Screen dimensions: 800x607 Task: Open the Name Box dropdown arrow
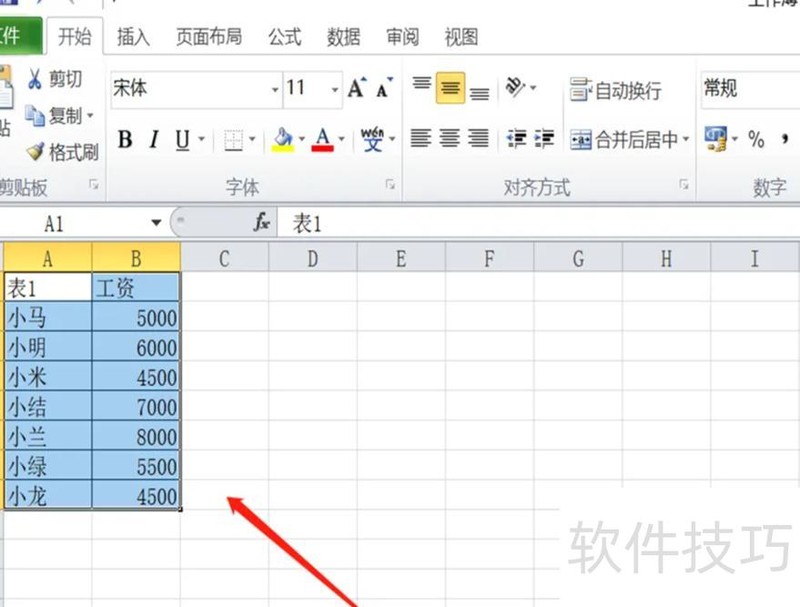[x=156, y=223]
